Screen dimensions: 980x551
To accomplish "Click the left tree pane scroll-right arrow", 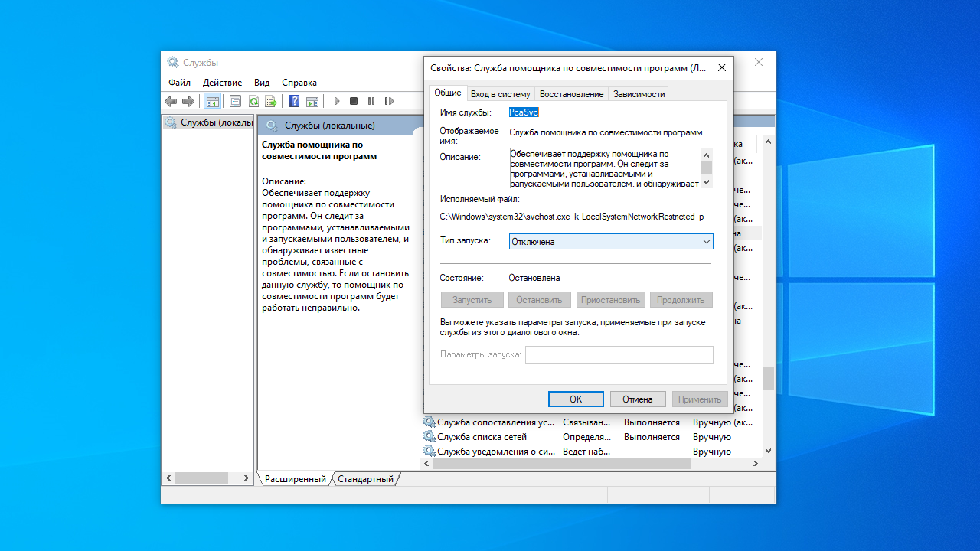I will (247, 478).
